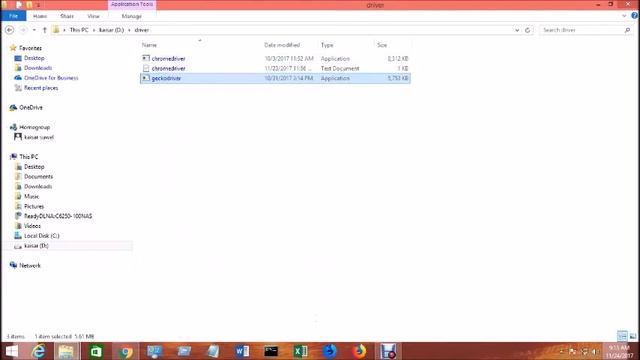Select This PC in the navigation pane
640x360 pixels.
click(x=29, y=157)
